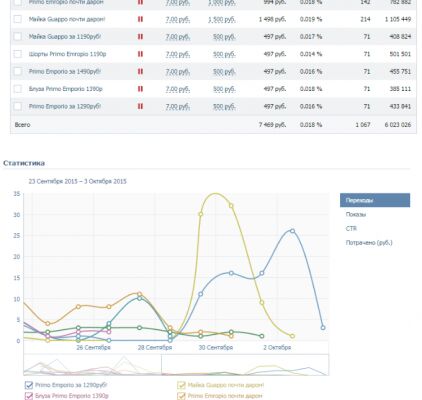The width and height of the screenshot is (422, 400).
Task: Open the ad Майка Guappo почти даром!
Action: coord(67,19)
